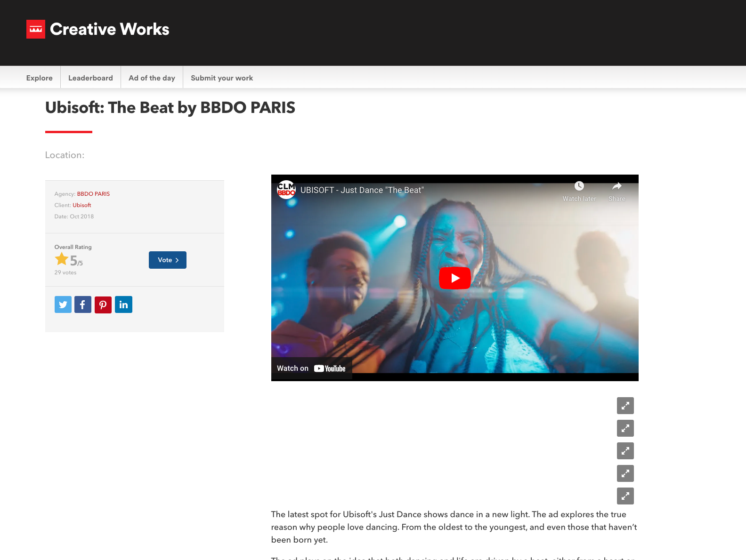The image size is (746, 560).
Task: Click the red Creative Works crown logo
Action: pos(36,29)
